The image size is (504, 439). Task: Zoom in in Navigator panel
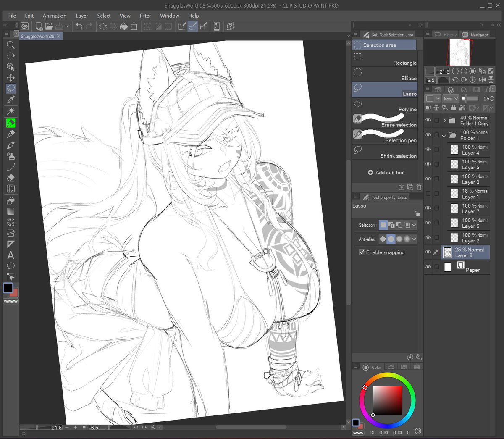point(464,71)
